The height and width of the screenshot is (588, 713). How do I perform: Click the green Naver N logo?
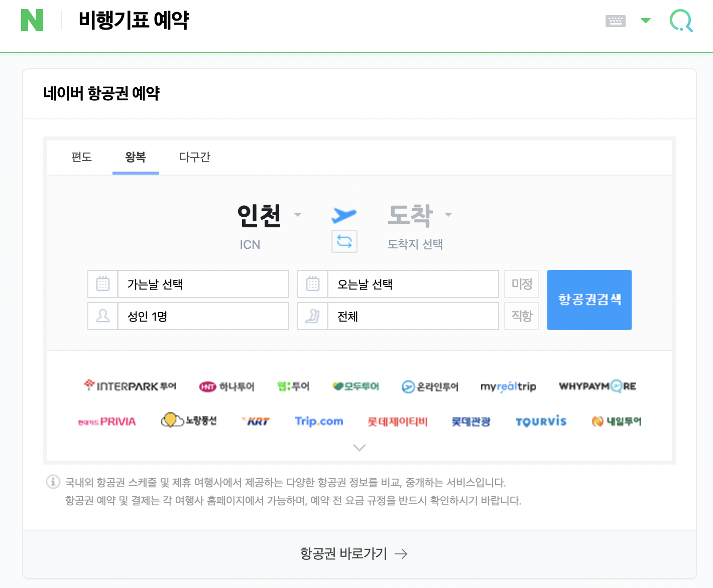coord(32,20)
